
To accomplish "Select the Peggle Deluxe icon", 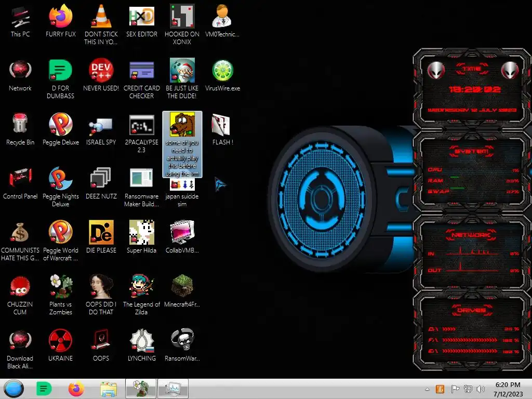I will pyautogui.click(x=60, y=124).
